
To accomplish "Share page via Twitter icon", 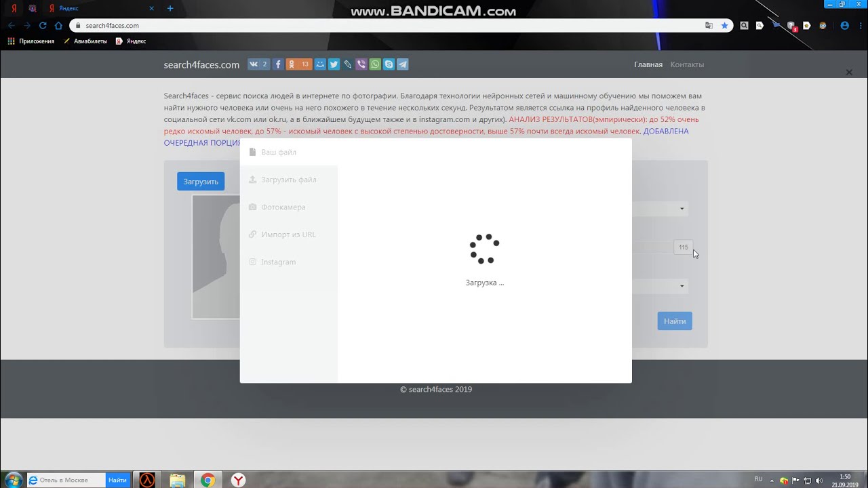I will pos(334,64).
